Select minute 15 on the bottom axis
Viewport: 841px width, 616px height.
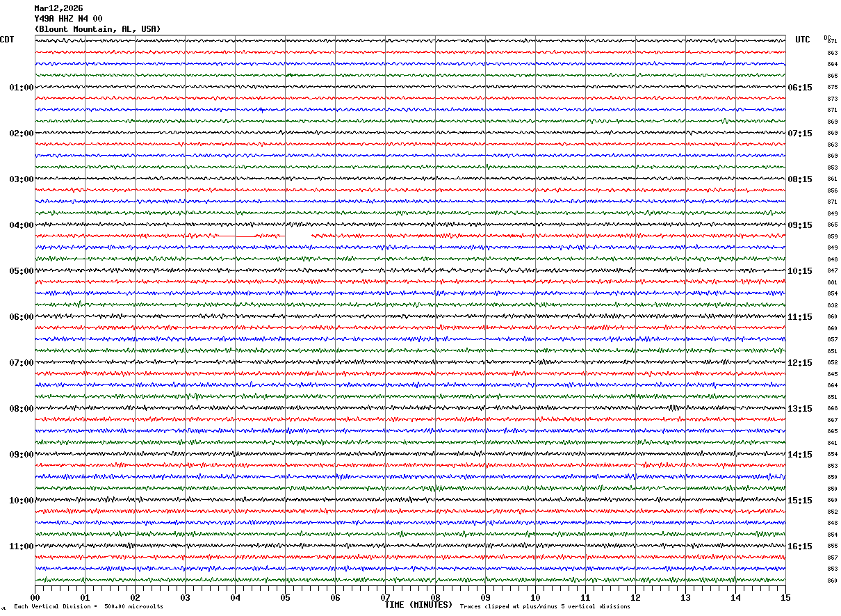click(785, 597)
